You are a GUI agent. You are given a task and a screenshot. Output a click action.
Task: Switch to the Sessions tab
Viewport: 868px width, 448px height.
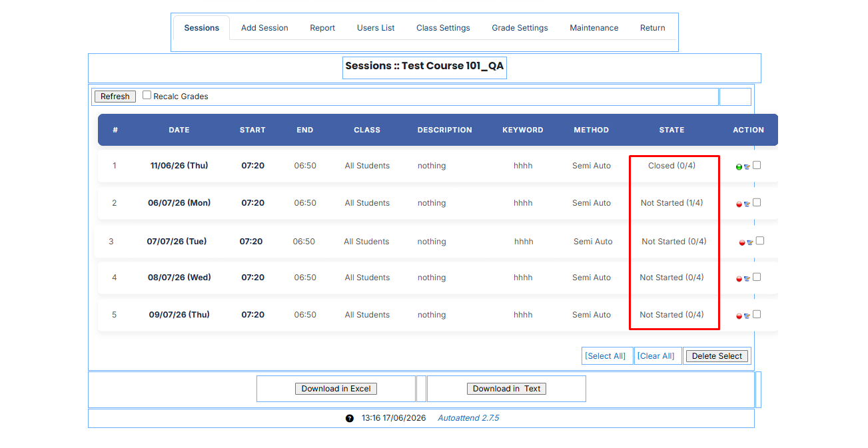pos(202,28)
